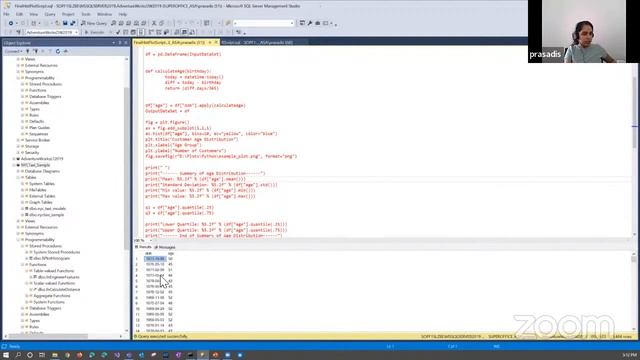Refresh the Object Explorer tree
Viewport: 640px width, 360px height.
pyautogui.click(x=58, y=51)
